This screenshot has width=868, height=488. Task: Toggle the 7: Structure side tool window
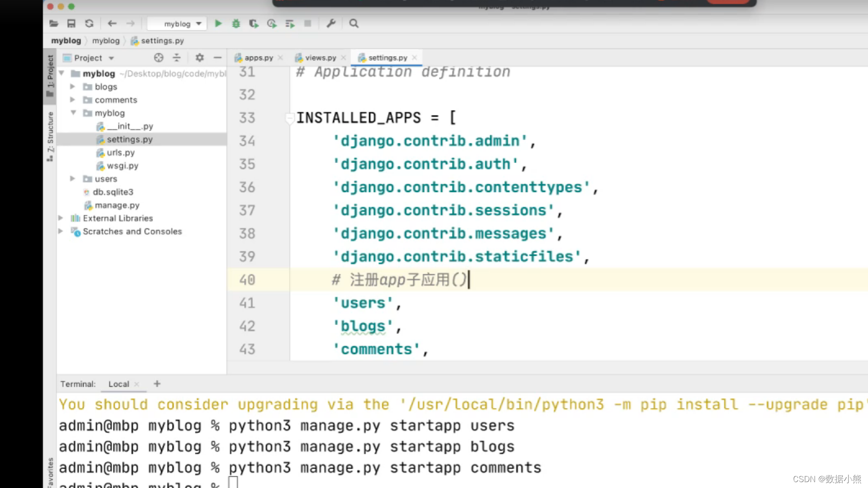pyautogui.click(x=50, y=136)
